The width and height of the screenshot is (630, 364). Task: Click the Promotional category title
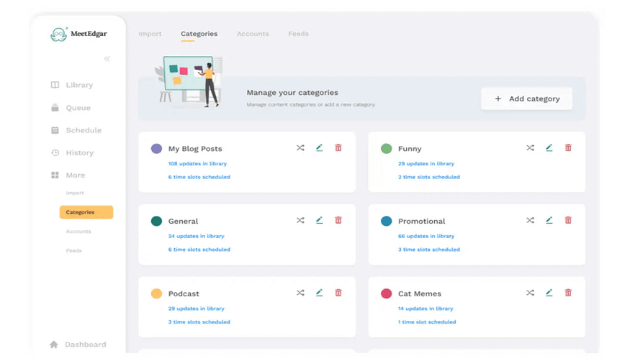(421, 221)
